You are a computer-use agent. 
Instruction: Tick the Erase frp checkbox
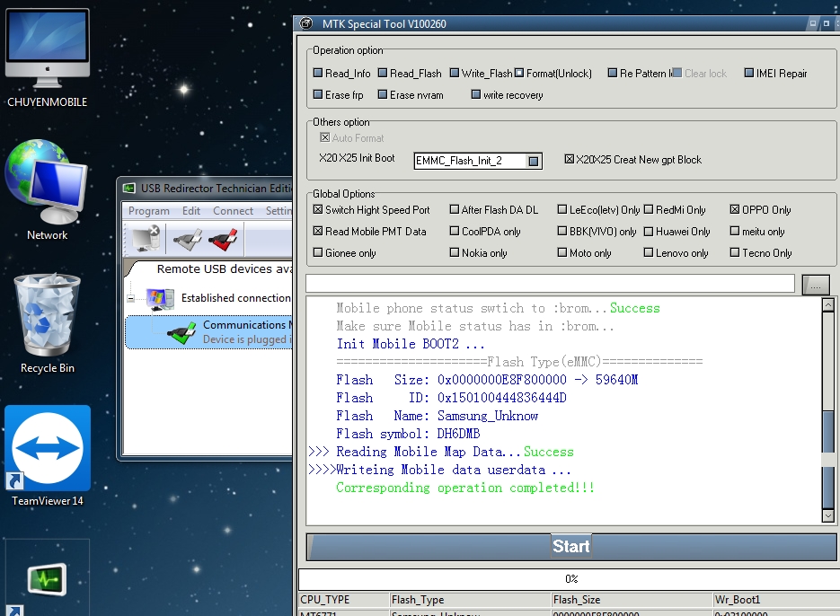(x=318, y=94)
